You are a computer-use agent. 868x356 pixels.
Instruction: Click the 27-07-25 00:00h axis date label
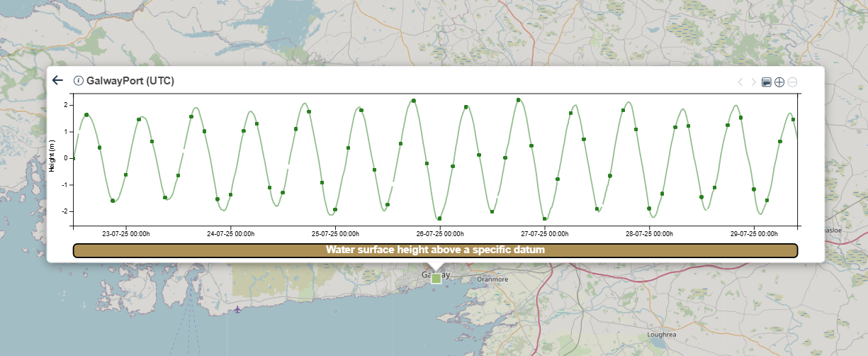pos(545,233)
